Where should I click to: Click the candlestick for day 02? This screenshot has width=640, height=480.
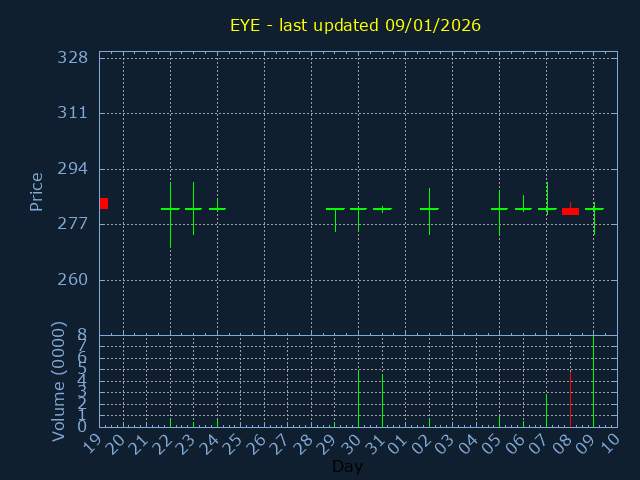click(429, 209)
